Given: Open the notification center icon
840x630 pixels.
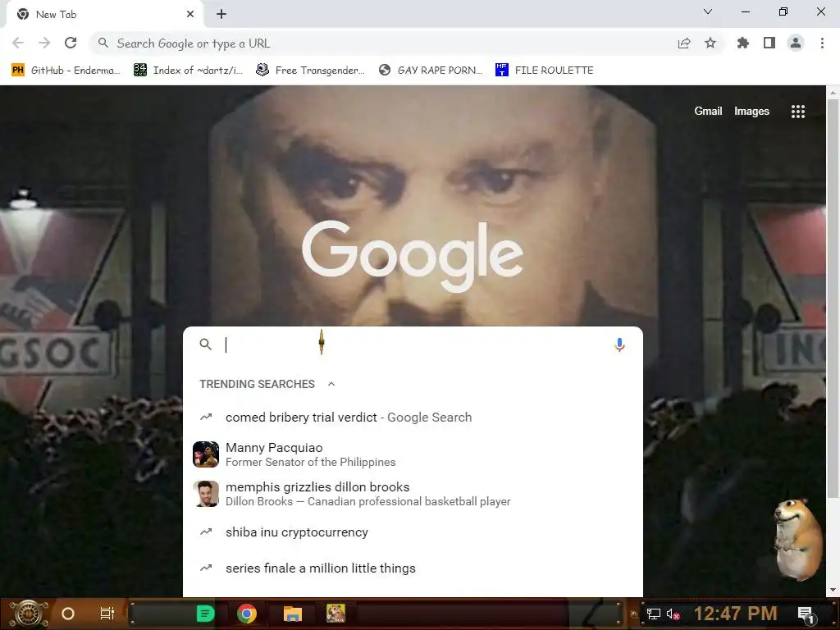Looking at the screenshot, I should click(806, 615).
